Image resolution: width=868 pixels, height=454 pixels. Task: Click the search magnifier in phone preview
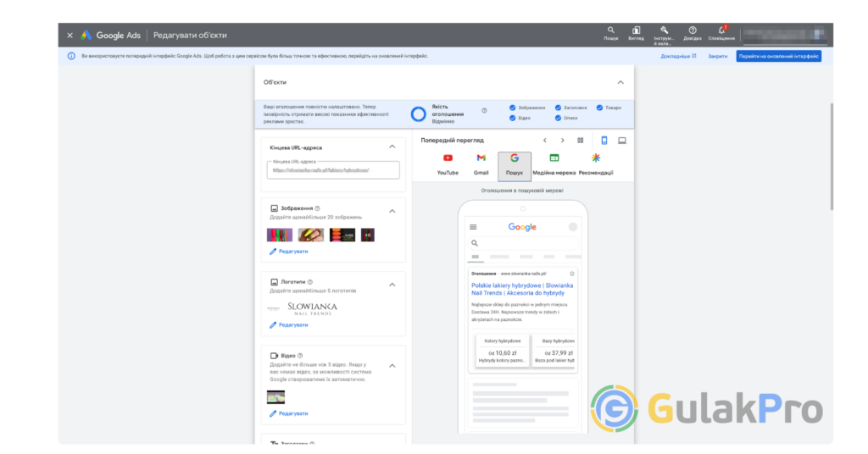click(x=475, y=243)
